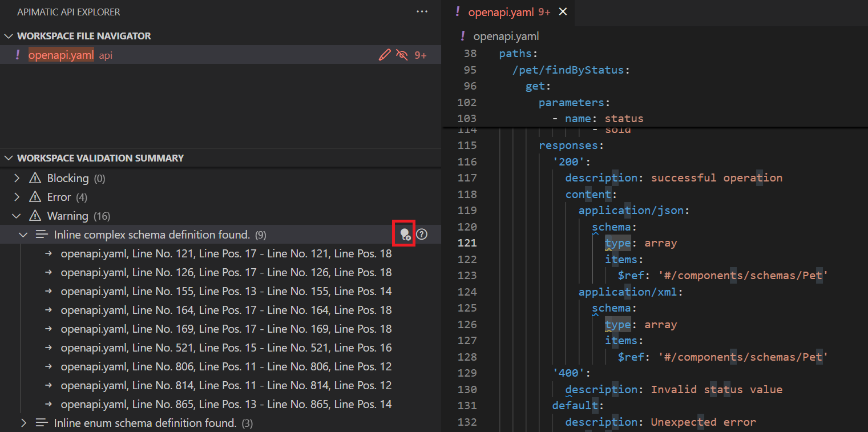Go to the warning at Line No. 126
The width and height of the screenshot is (868, 432).
point(226,272)
